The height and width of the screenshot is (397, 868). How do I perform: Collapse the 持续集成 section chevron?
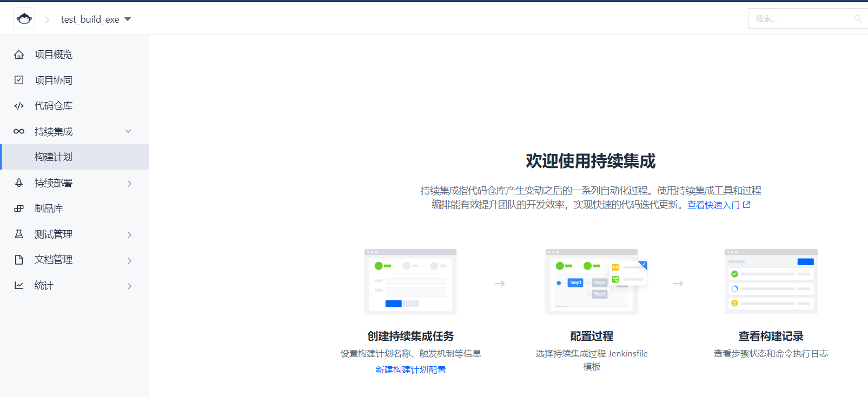click(x=128, y=131)
